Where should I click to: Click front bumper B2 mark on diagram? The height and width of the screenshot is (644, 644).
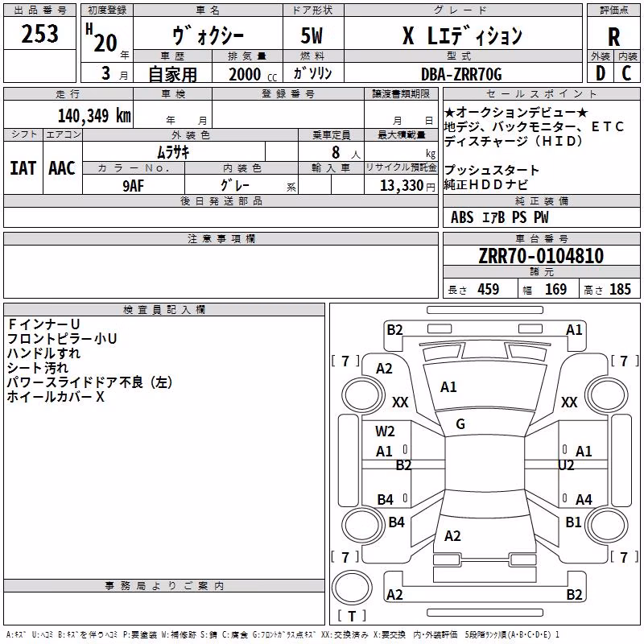(394, 330)
